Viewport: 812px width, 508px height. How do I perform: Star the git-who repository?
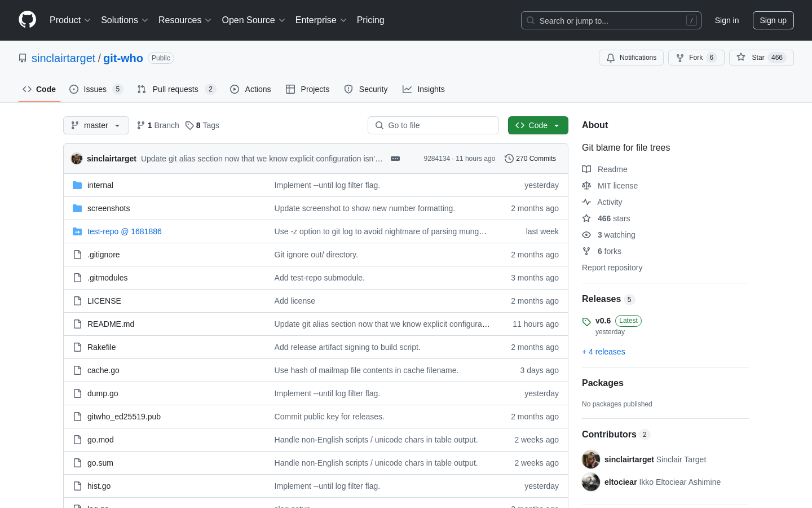(761, 58)
